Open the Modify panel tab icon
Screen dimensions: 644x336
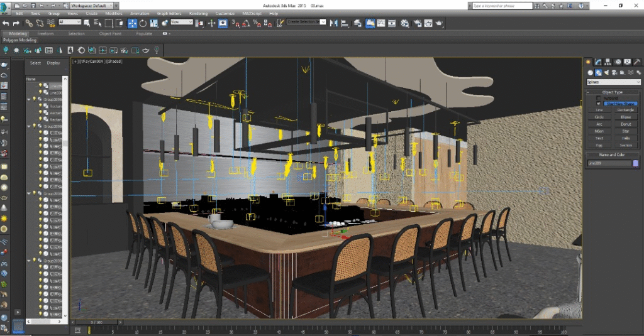click(598, 62)
